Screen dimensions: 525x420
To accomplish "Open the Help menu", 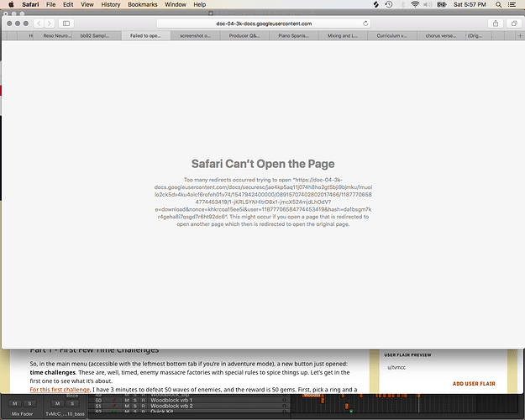I will [x=200, y=4].
